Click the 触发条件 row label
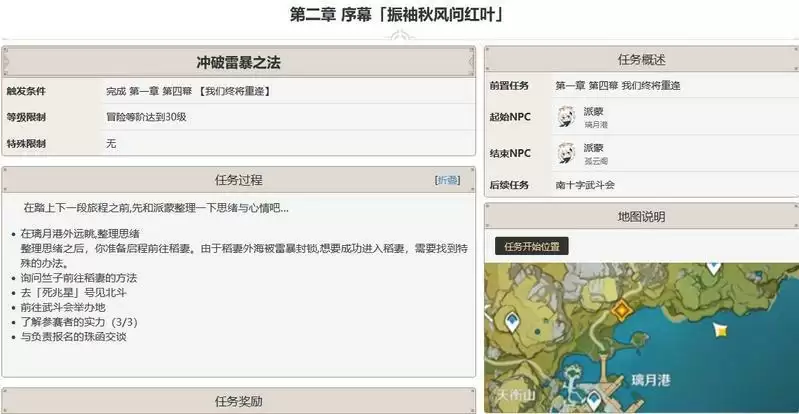Viewport: 799px width, 414px height. click(x=26, y=91)
